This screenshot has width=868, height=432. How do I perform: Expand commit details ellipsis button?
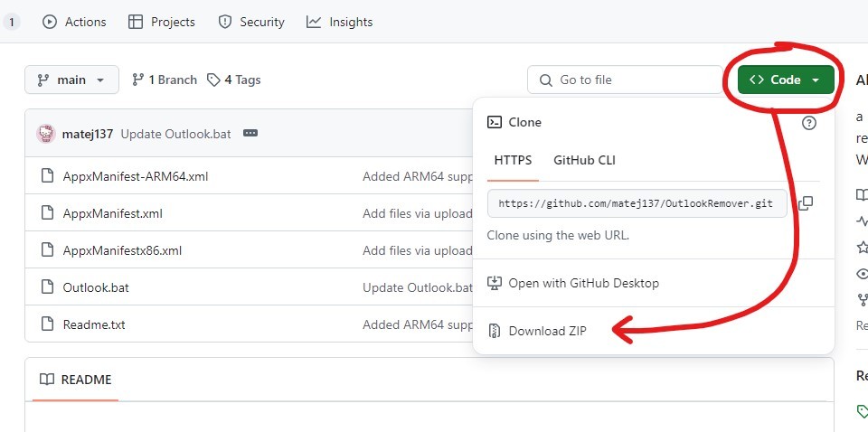[x=250, y=134]
